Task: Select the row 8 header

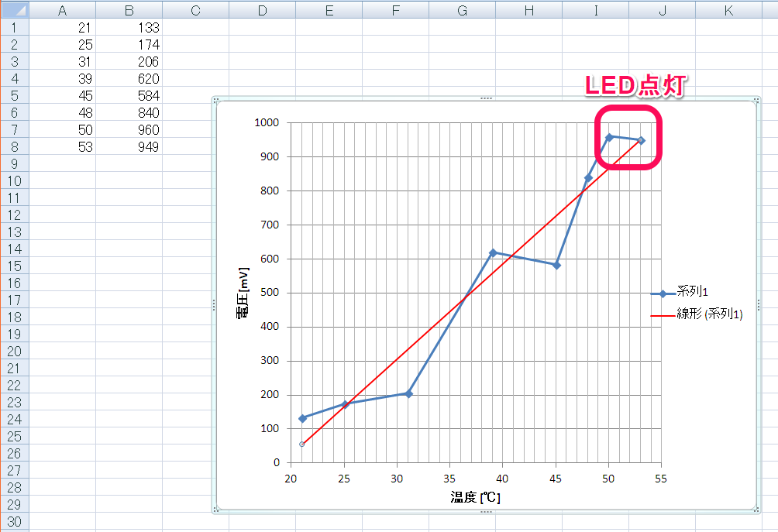Action: point(14,146)
